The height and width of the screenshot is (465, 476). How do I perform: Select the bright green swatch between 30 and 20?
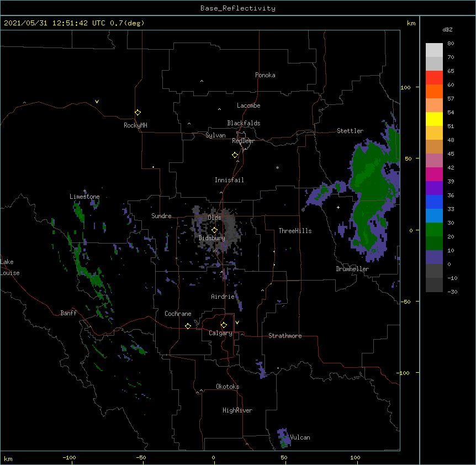(x=434, y=230)
